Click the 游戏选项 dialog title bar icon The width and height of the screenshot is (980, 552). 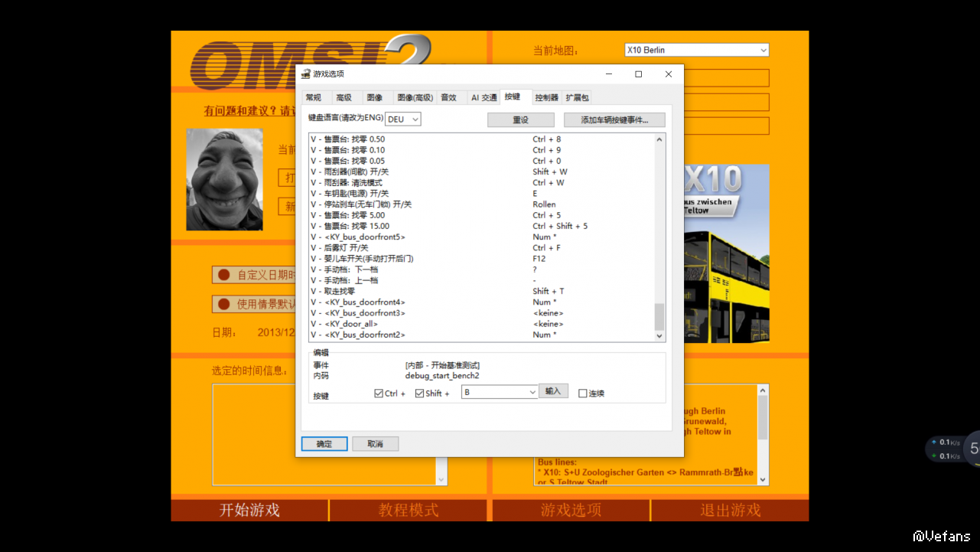tap(305, 74)
